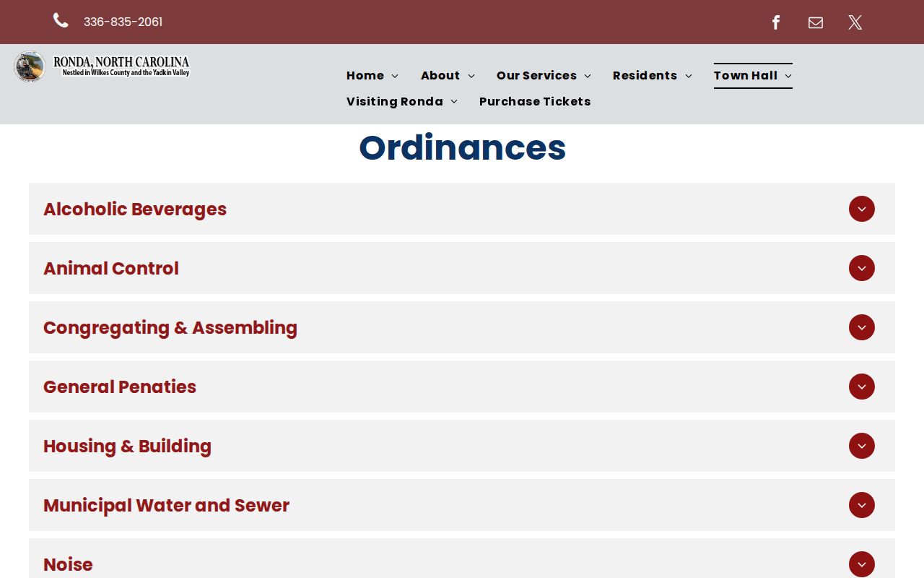Go to Purchase Tickets page
Viewport: 924px width, 578px height.
(535, 101)
